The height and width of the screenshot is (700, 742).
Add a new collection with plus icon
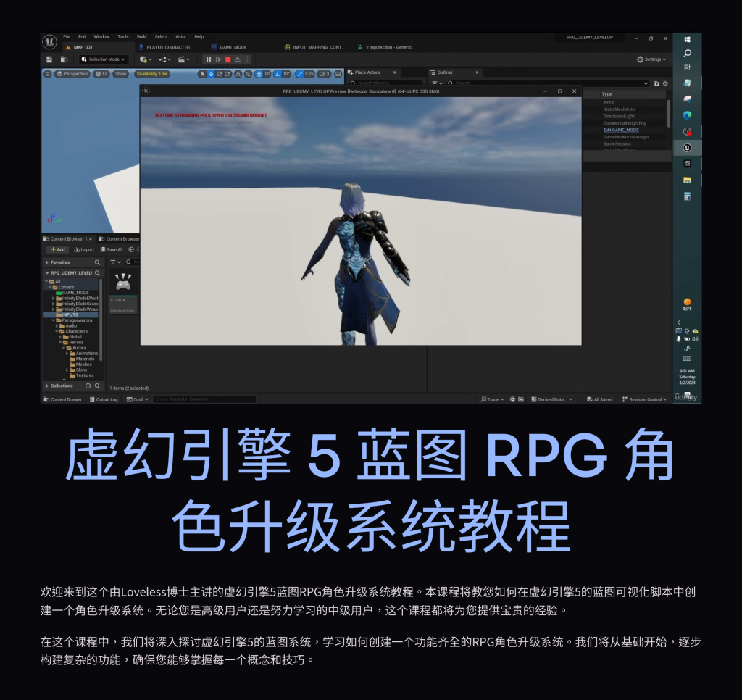[x=88, y=386]
